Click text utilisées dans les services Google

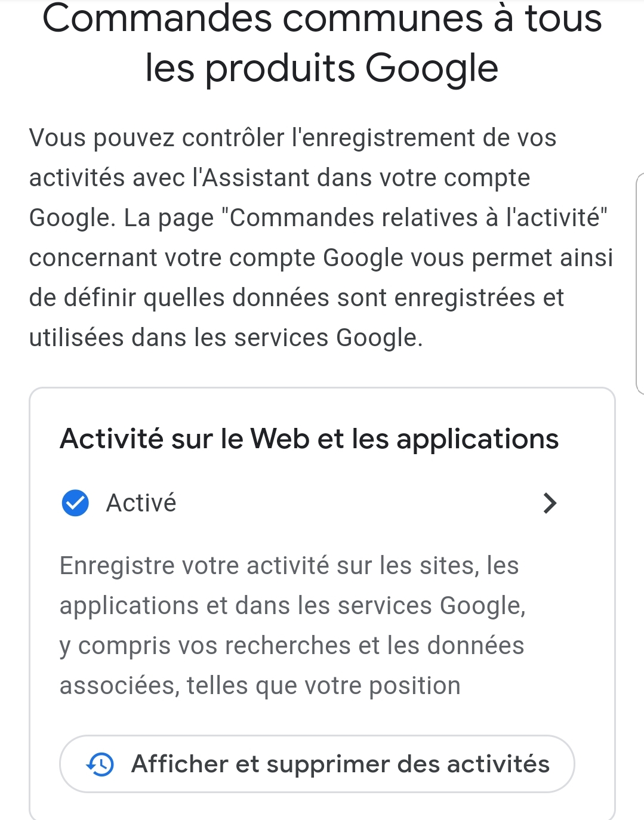point(226,338)
